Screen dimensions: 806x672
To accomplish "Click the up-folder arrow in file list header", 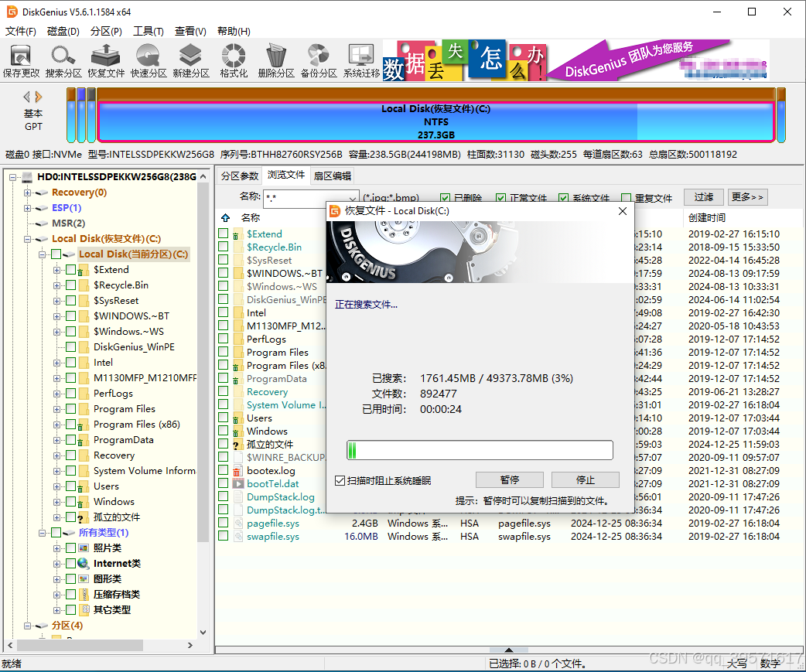I will pyautogui.click(x=225, y=217).
